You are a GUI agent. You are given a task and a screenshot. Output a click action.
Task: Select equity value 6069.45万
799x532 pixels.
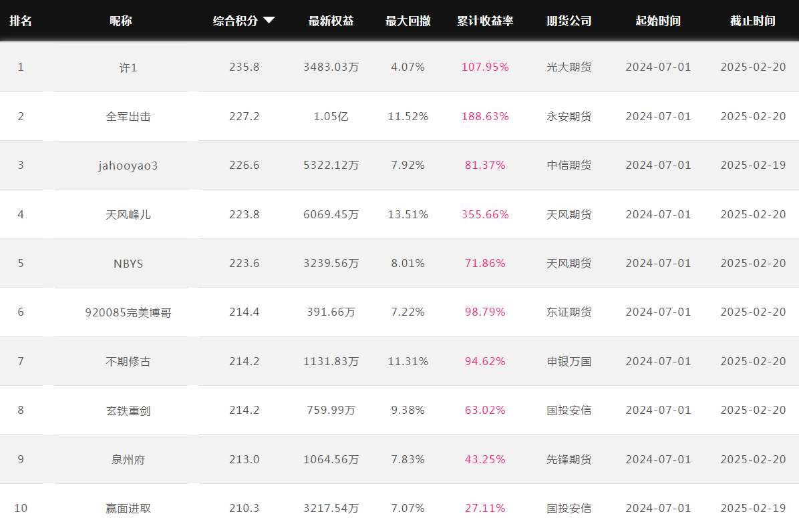click(x=331, y=215)
